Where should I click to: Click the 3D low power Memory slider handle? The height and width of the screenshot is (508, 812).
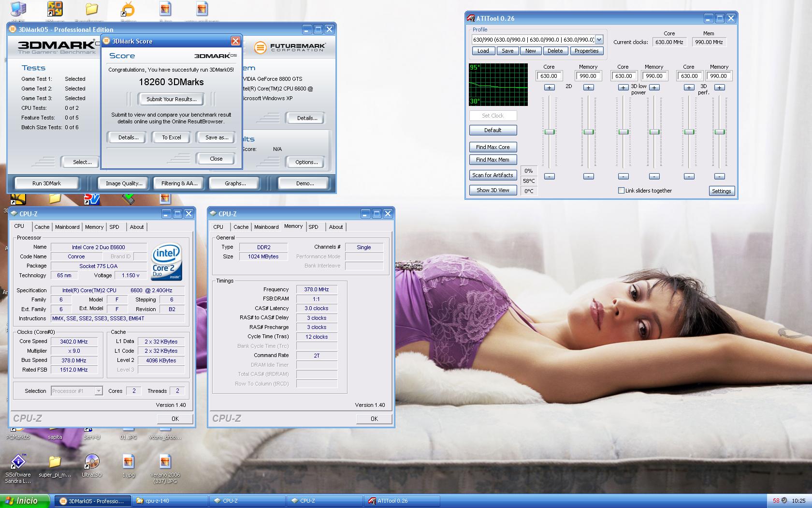pyautogui.click(x=654, y=132)
